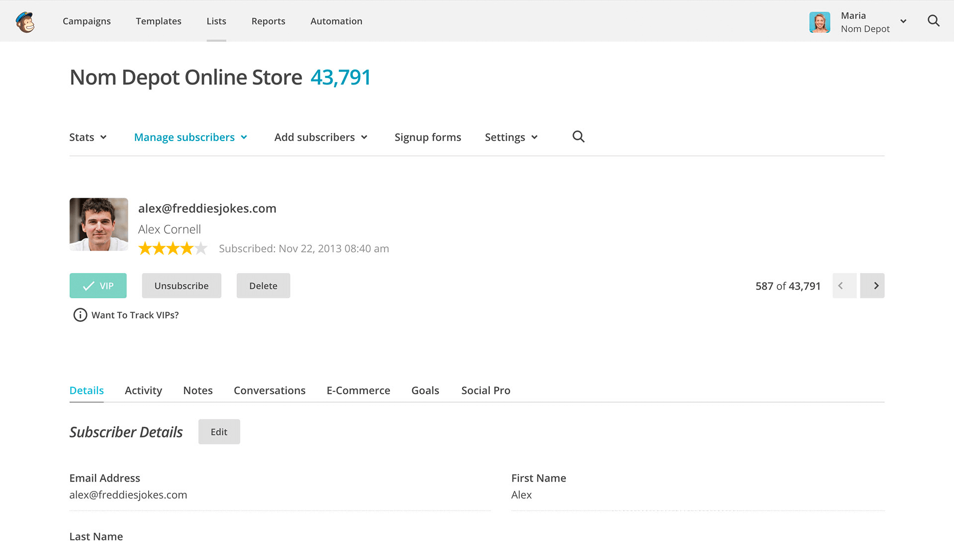Toggle VIP status for Alex Cornell
Image resolution: width=954 pixels, height=560 pixels.
click(98, 285)
